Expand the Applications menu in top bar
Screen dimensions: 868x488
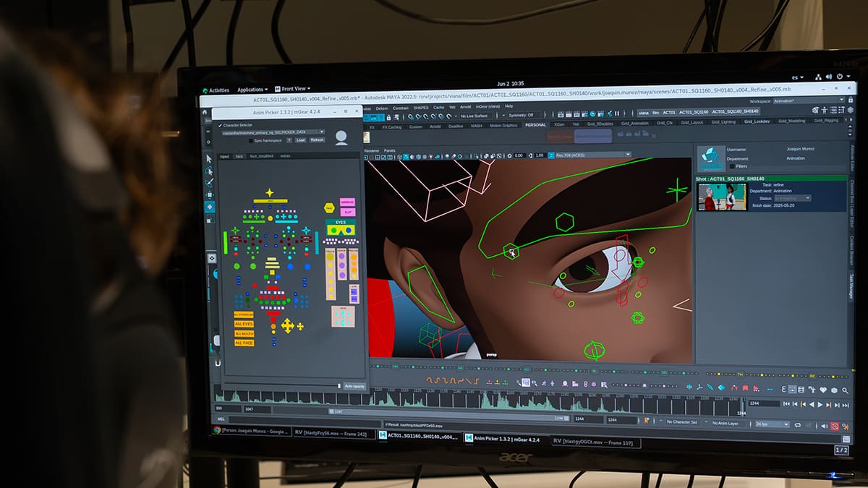click(x=252, y=90)
